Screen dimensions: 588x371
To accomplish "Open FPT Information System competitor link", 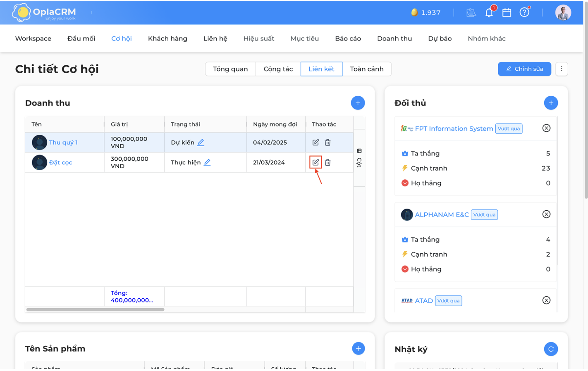I will (454, 128).
